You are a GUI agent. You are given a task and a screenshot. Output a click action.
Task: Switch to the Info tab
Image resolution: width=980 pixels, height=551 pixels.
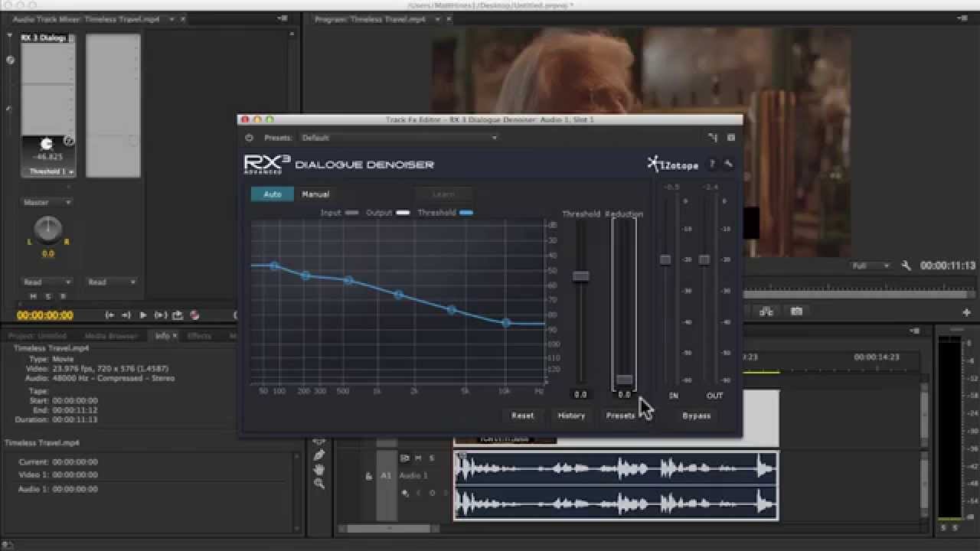[x=162, y=336]
